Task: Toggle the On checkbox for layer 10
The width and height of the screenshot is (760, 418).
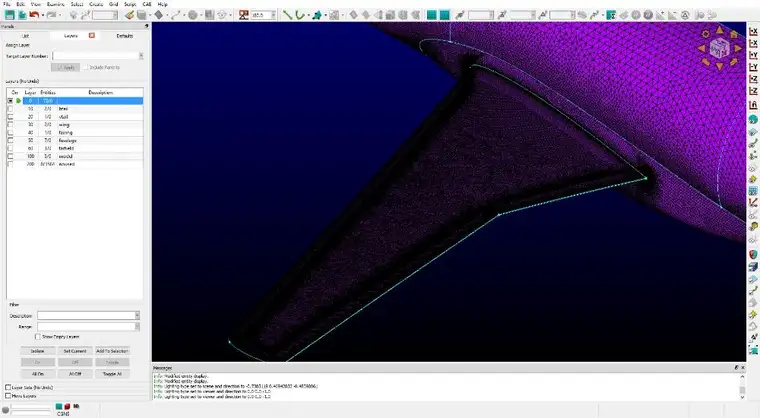Action: point(10,109)
